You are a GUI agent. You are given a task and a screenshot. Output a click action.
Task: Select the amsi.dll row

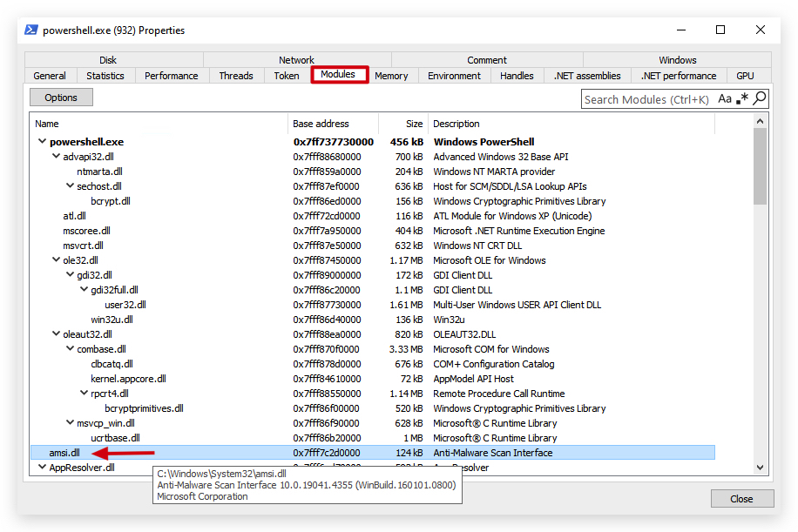(x=373, y=453)
